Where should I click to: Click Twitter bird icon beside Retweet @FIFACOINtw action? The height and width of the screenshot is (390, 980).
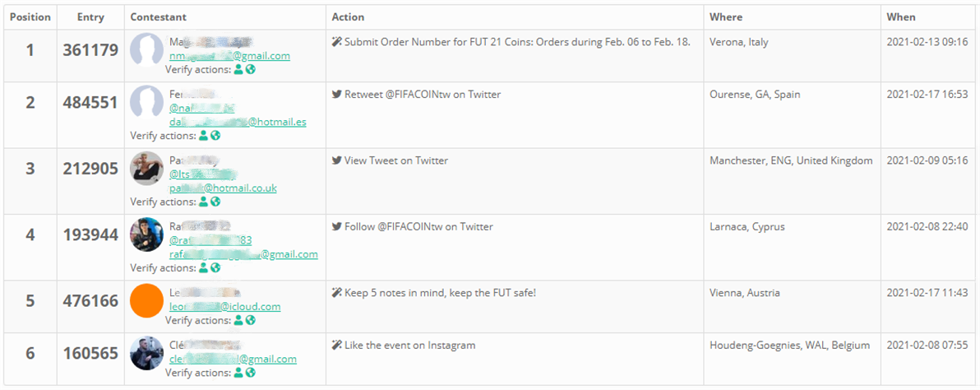[x=336, y=95]
